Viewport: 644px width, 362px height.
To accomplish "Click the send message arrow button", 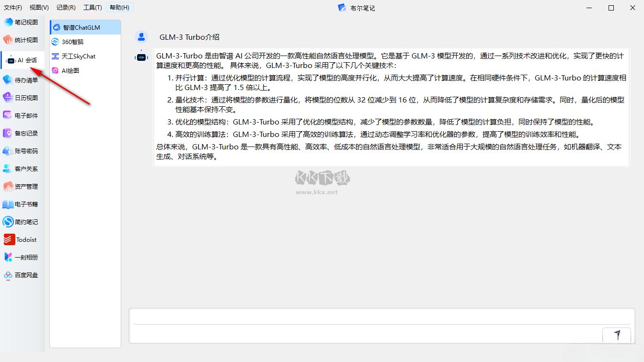I will click(617, 335).
